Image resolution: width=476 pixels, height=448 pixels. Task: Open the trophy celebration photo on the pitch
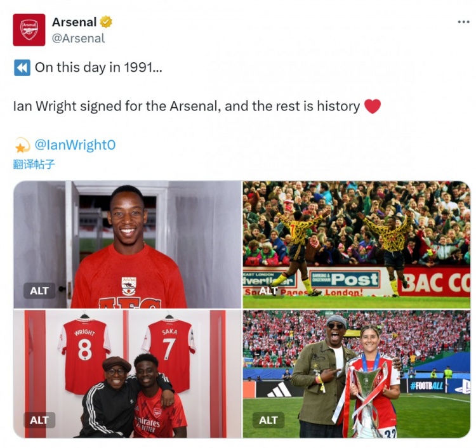pyautogui.click(x=357, y=374)
